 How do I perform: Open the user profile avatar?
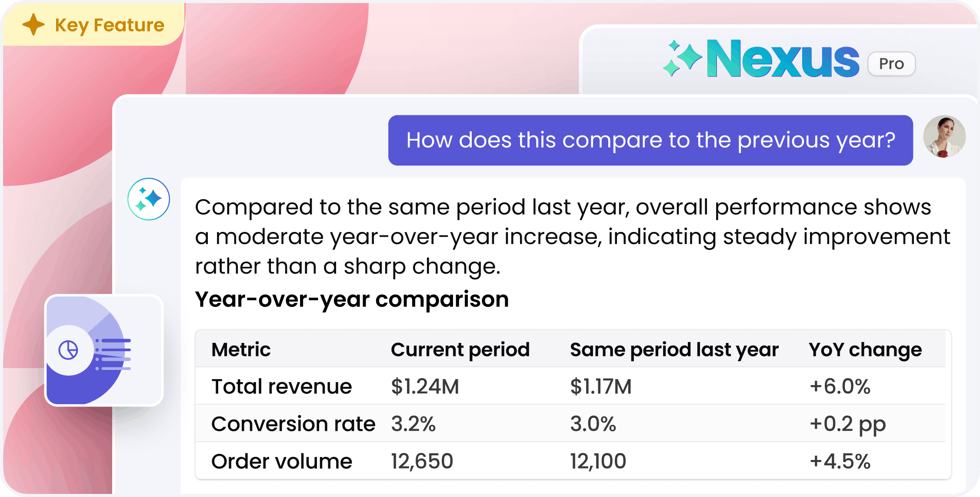[944, 137]
